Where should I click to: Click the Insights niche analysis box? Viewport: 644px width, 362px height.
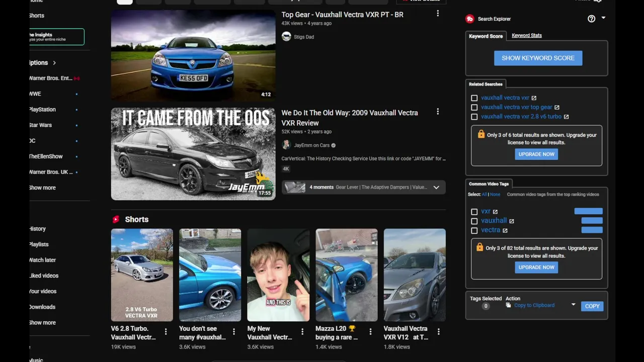pyautogui.click(x=56, y=37)
